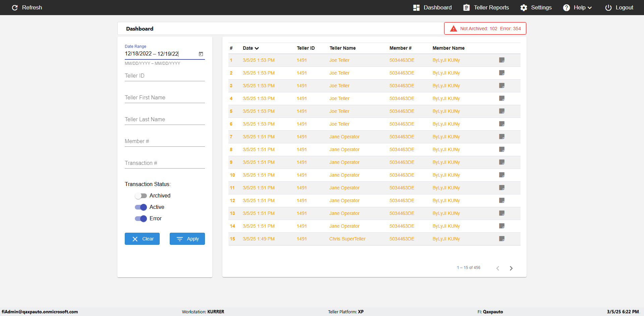Expand the Help dropdown menu
The width and height of the screenshot is (644, 316).
tap(578, 8)
